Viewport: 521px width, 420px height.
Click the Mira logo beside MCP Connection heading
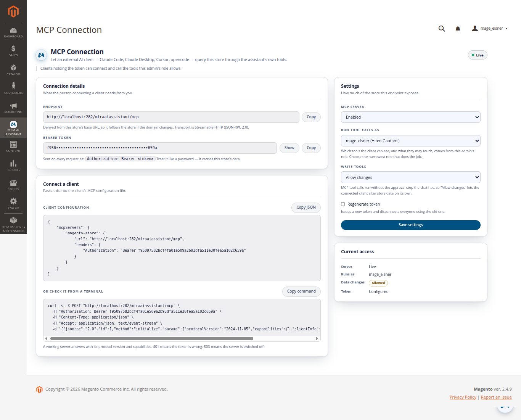(41, 55)
